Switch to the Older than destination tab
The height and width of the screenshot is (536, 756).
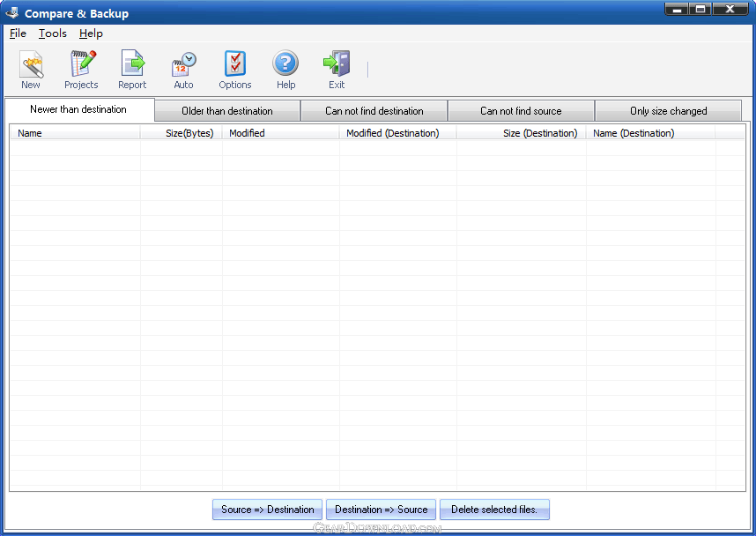[x=227, y=111]
